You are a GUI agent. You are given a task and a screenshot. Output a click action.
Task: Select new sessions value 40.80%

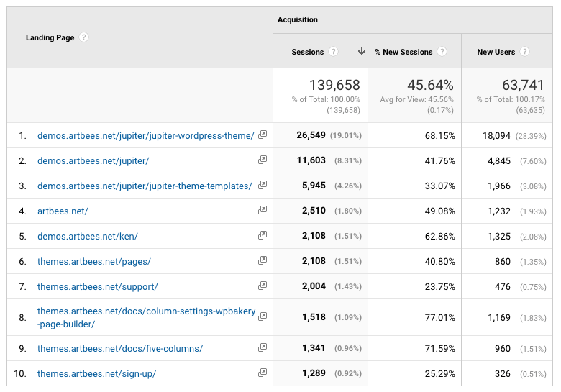tap(439, 261)
